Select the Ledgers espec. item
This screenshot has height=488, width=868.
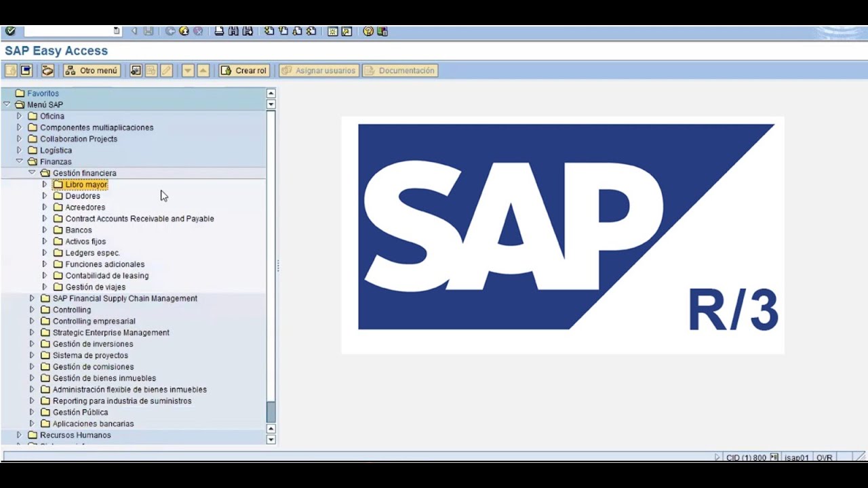point(92,253)
